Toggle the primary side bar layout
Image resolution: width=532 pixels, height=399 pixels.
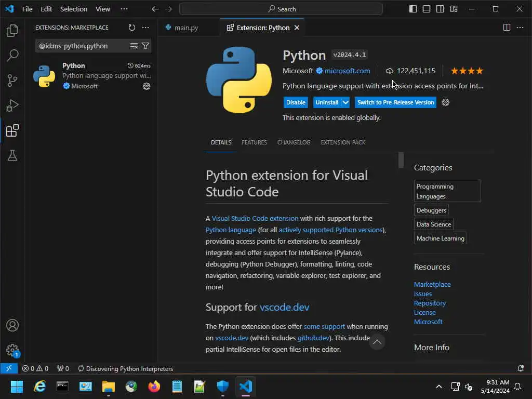point(413,9)
